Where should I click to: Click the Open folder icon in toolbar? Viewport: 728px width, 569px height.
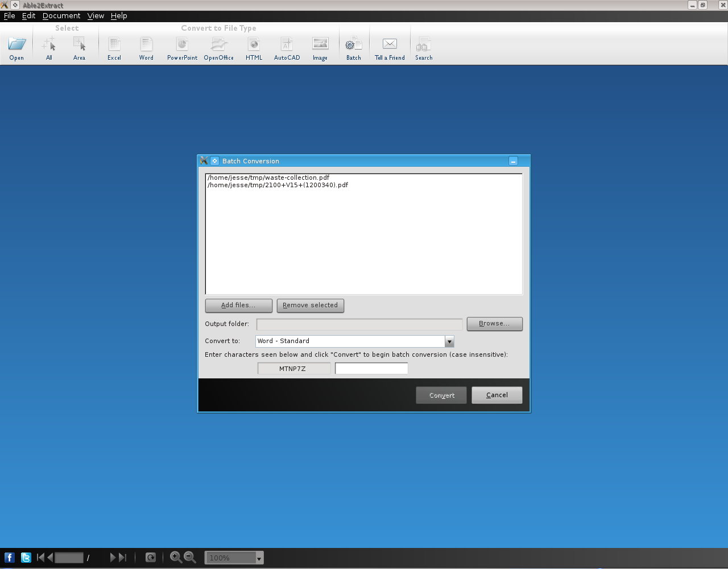[x=16, y=44]
